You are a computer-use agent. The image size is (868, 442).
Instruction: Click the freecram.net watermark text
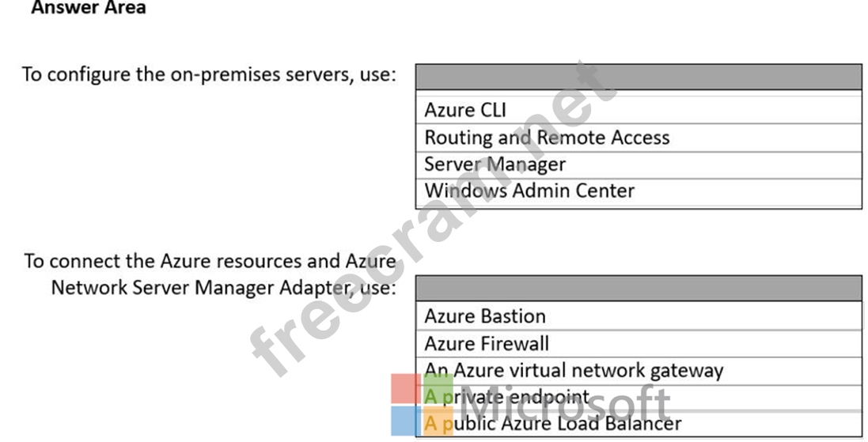pyautogui.click(x=427, y=221)
